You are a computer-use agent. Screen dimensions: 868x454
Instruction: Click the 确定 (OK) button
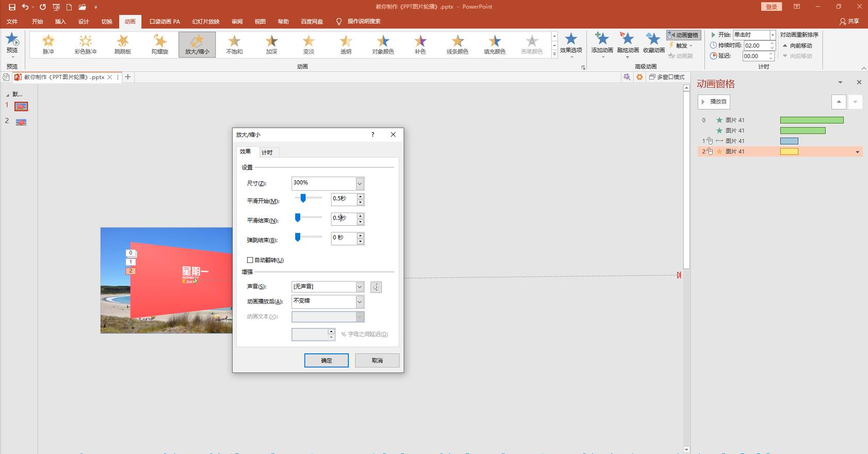tap(326, 361)
